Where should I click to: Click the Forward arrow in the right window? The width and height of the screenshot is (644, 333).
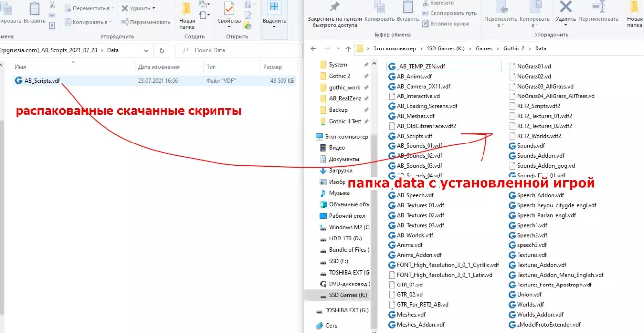[327, 48]
